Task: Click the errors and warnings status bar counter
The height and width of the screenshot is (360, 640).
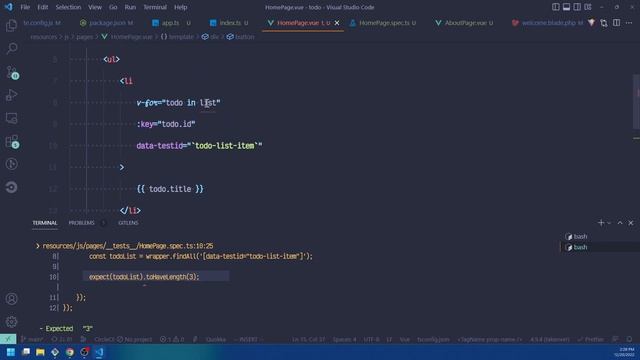Action: 172,339
